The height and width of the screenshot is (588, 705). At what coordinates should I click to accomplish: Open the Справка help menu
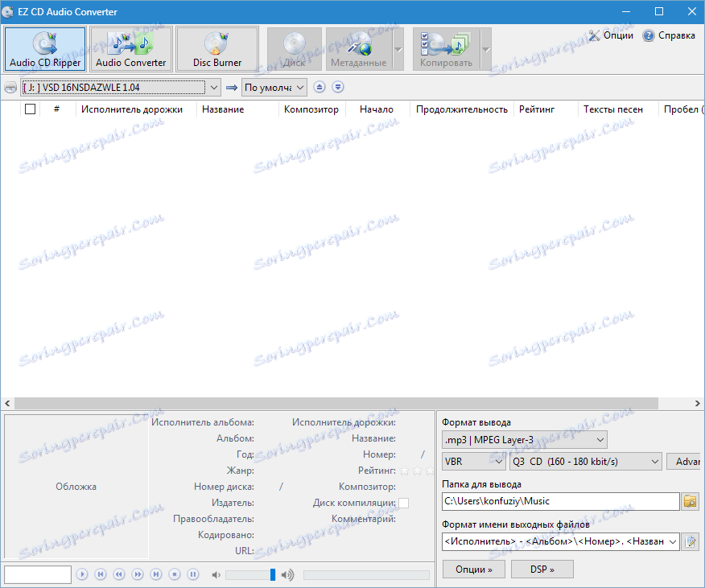point(669,35)
